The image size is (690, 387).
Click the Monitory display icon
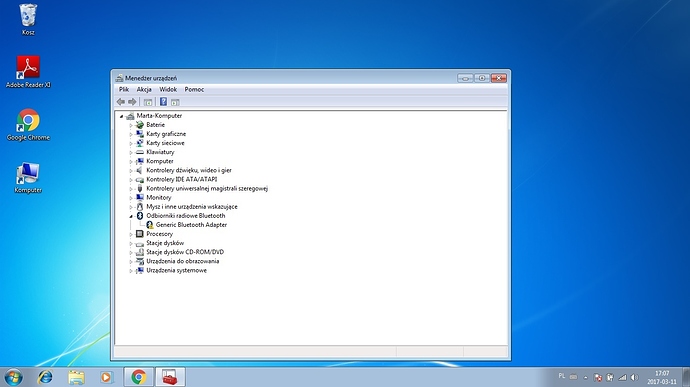pyautogui.click(x=140, y=197)
